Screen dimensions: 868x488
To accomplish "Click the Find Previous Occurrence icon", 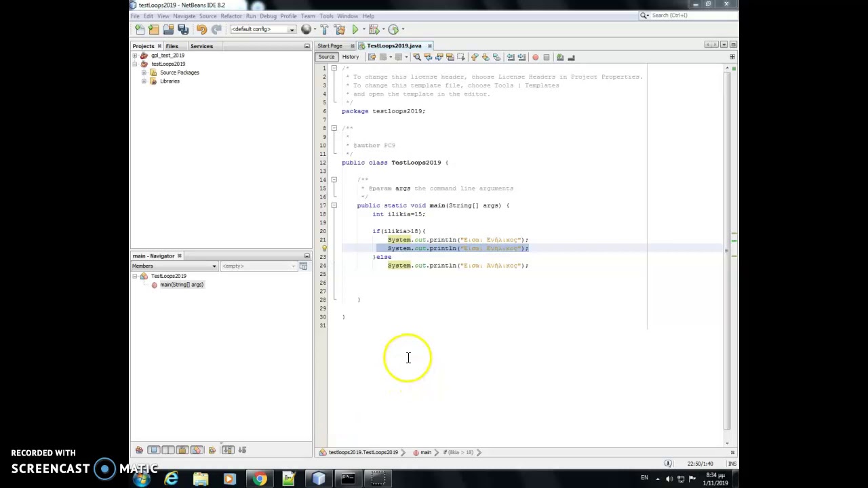I will tap(428, 57).
